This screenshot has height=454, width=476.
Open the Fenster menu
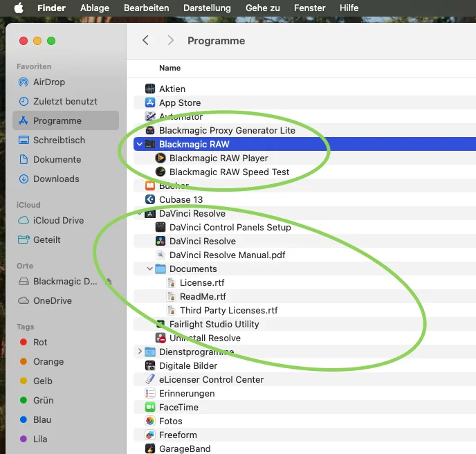310,8
